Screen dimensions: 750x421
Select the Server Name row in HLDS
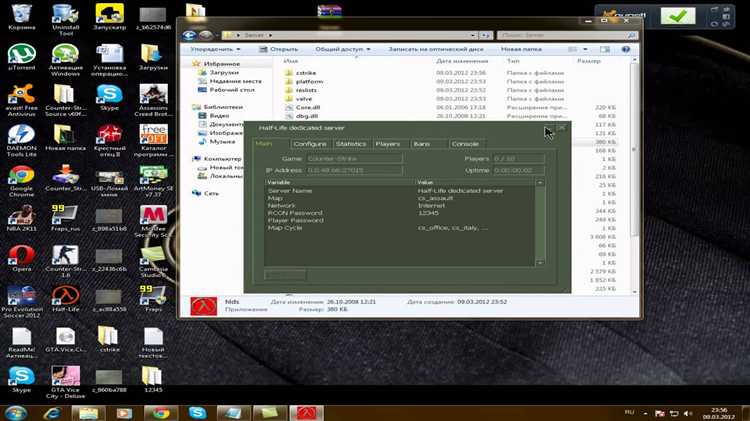(x=400, y=190)
